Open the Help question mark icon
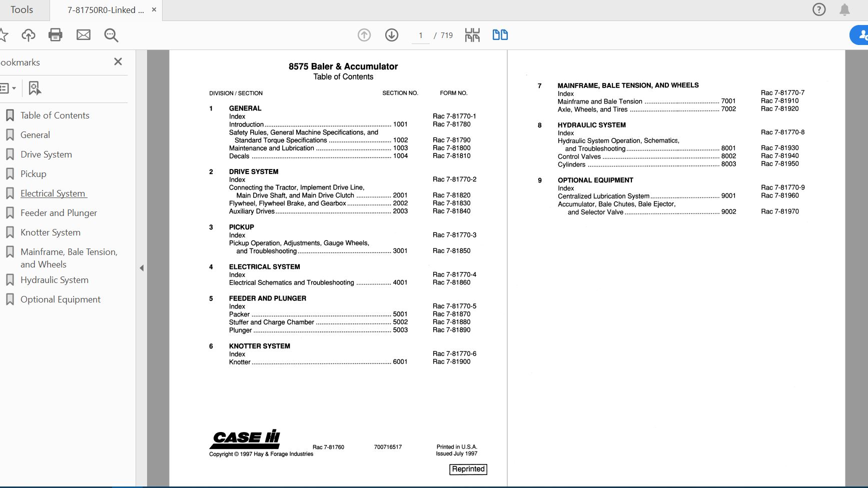 818,9
